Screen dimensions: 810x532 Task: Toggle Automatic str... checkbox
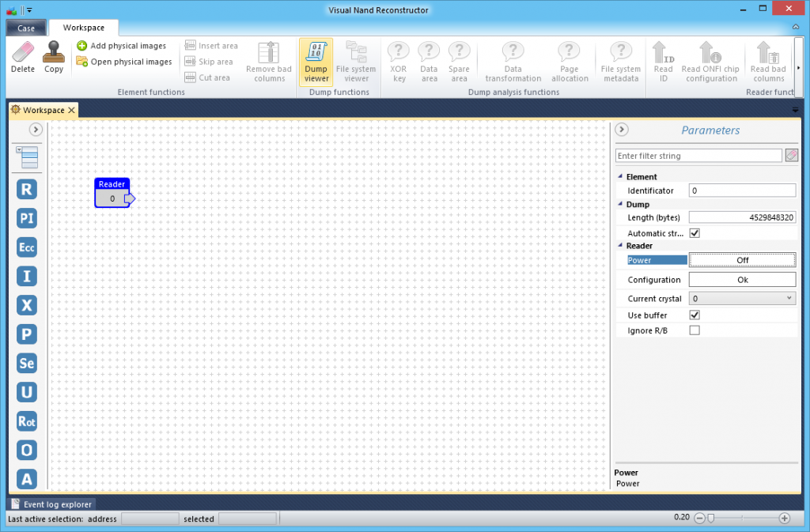[x=695, y=233]
